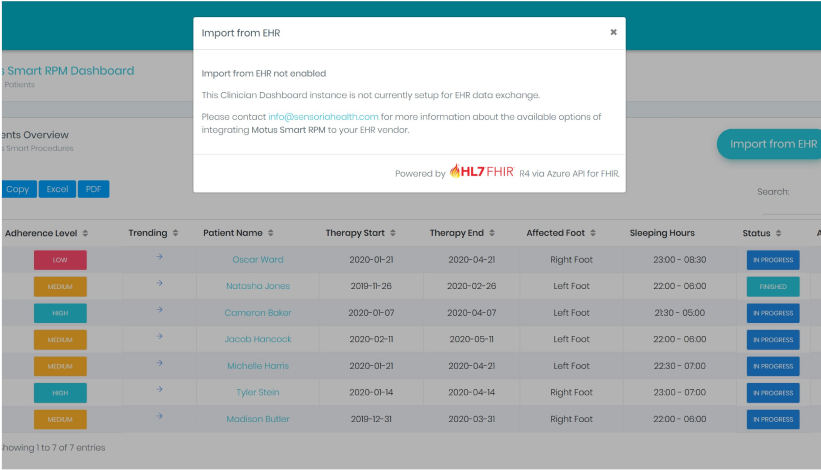Viewport: 821px width, 470px height.
Task: Click the HL7 FHIR logo
Action: tap(482, 172)
